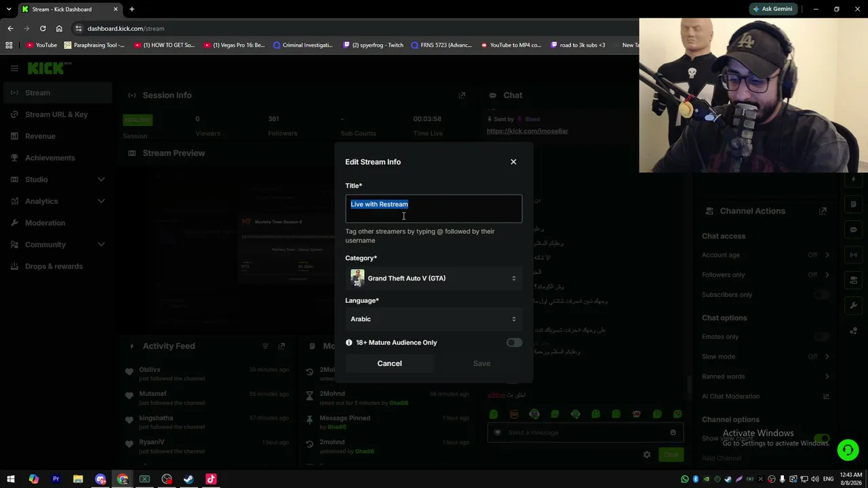Image resolution: width=868 pixels, height=488 pixels.
Task: Toggle Show view count switch
Action: pos(821,439)
